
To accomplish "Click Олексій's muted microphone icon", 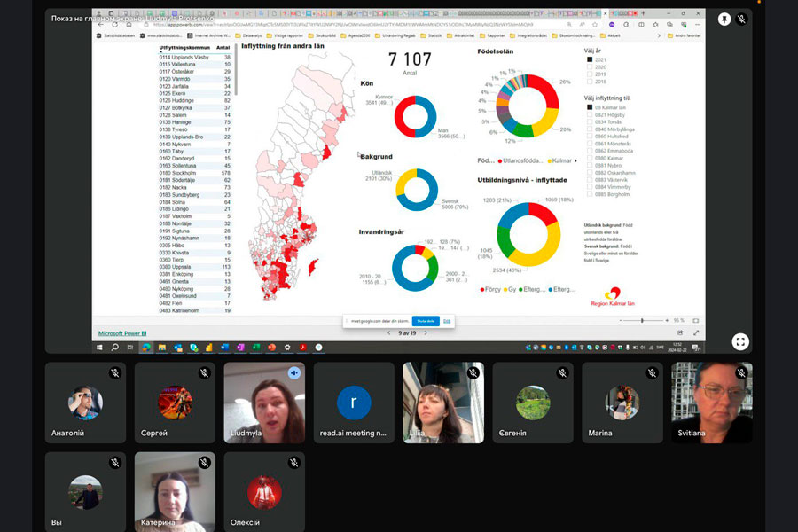I will (x=294, y=463).
